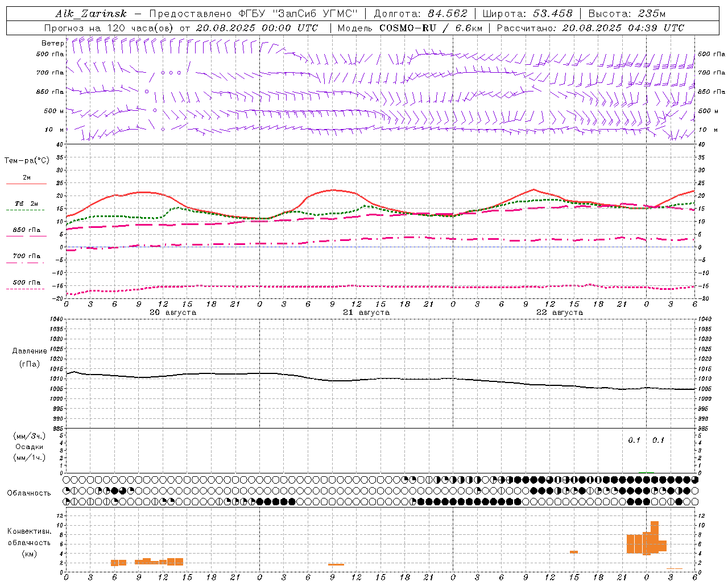Click the '21 августа' date label

(x=366, y=313)
